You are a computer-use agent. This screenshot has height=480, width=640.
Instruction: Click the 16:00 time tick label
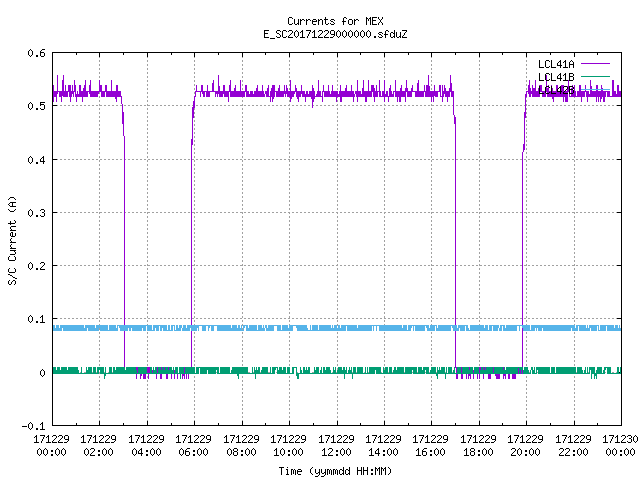click(430, 452)
